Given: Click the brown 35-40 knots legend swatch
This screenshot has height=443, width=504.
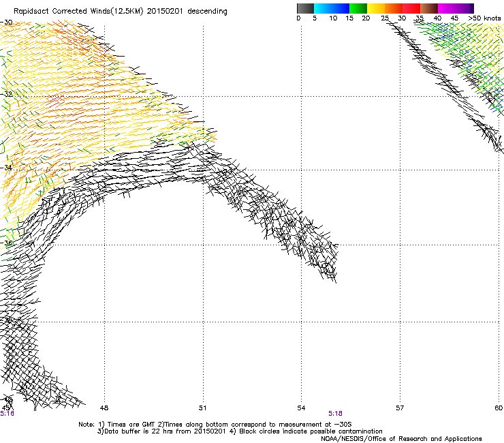Looking at the screenshot, I should [429, 8].
